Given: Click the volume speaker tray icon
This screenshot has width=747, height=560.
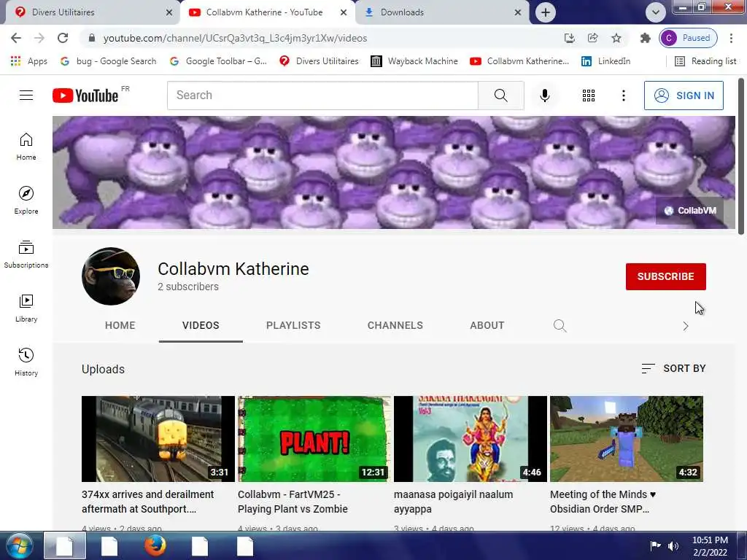Looking at the screenshot, I should coord(673,545).
